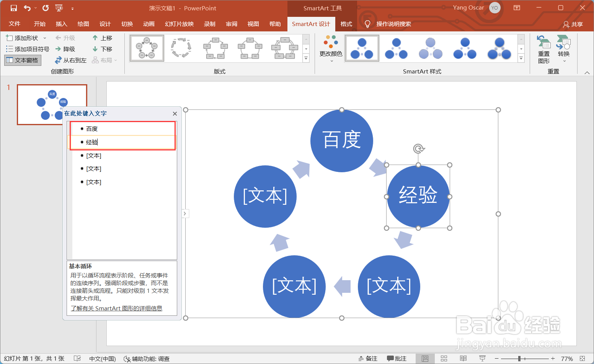Click Promote (升级) button
Viewport: 594px width, 364px height.
coord(65,38)
